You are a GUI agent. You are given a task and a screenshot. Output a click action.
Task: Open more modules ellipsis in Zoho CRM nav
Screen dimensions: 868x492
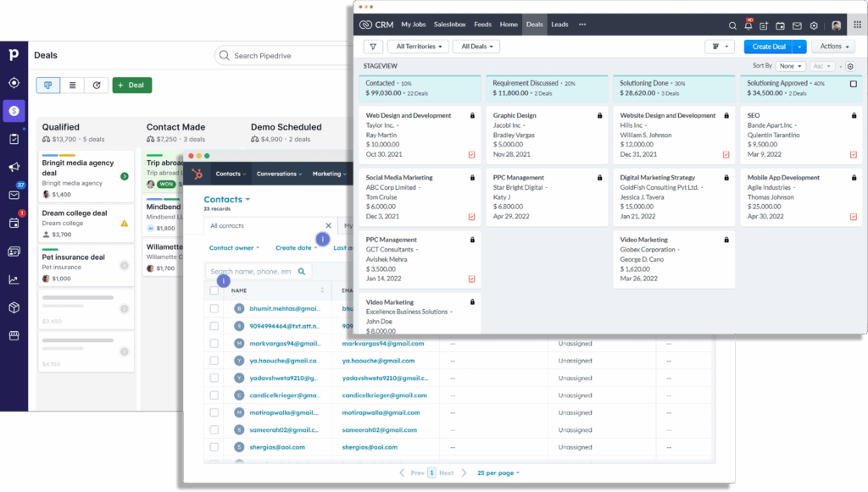[582, 25]
